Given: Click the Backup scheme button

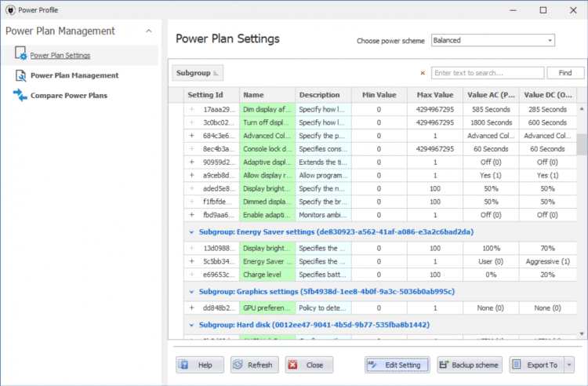Looking at the screenshot, I should (469, 365).
